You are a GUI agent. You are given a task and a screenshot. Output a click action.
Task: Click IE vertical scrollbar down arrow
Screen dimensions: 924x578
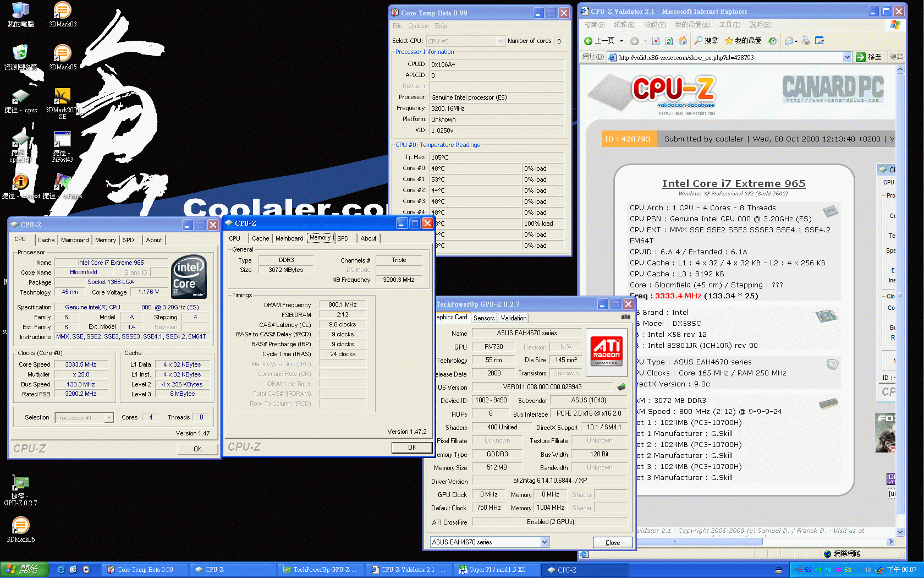click(900, 532)
